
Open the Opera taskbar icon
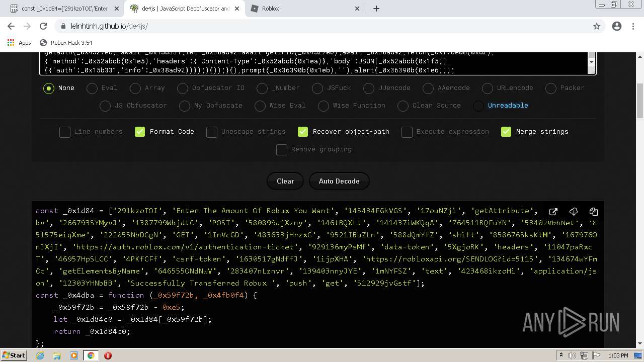click(108, 355)
